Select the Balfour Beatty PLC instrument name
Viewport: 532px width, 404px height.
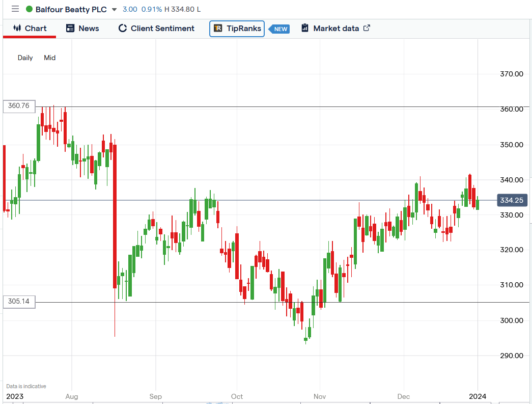pyautogui.click(x=71, y=10)
